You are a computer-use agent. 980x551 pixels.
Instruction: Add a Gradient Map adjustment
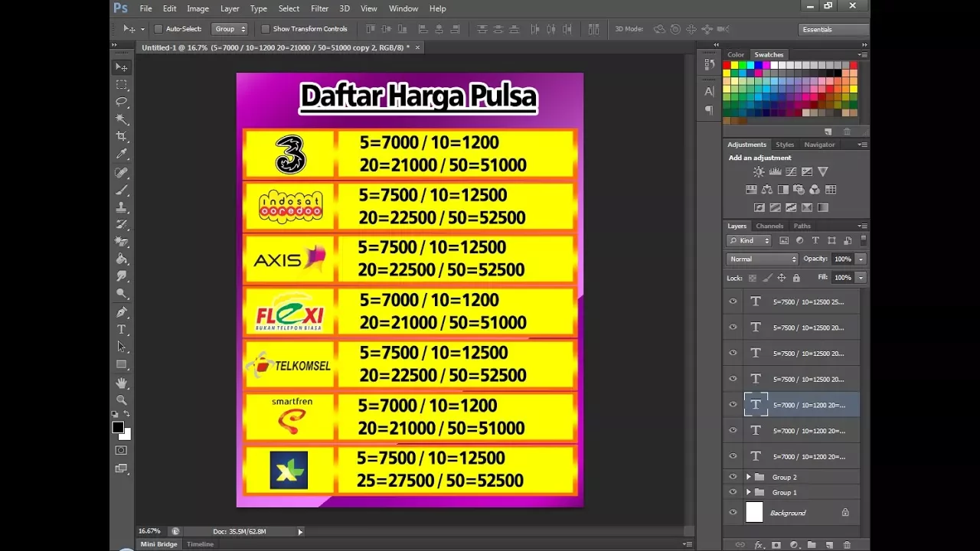tap(823, 207)
